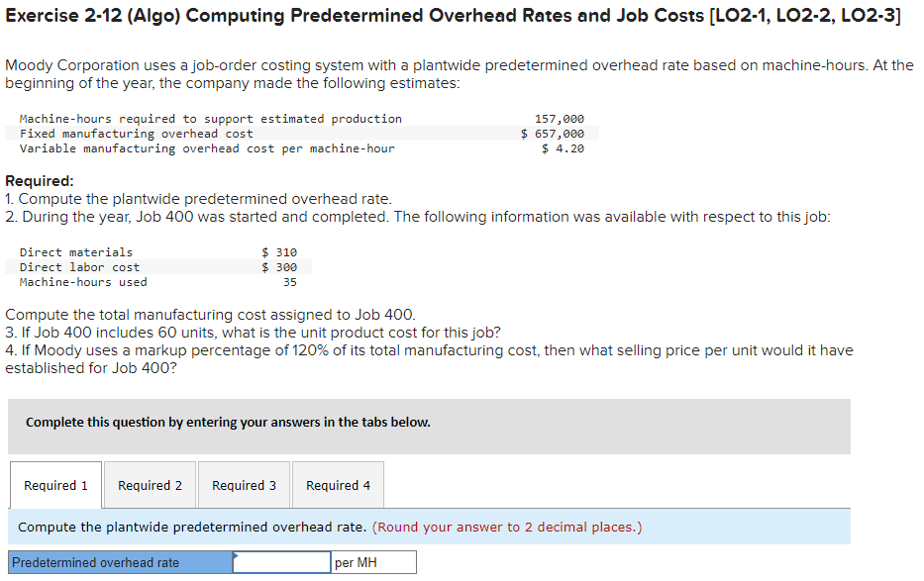Switch to the Required 4 tab

[338, 485]
